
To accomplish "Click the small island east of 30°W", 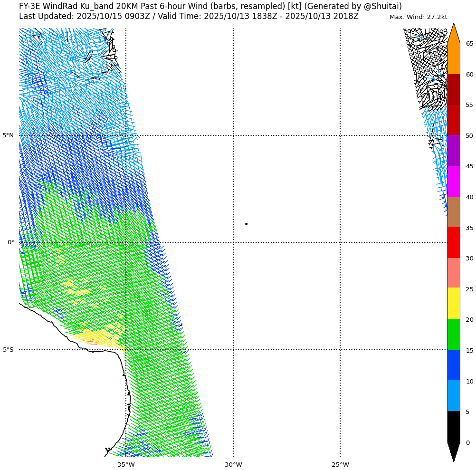I will pyautogui.click(x=246, y=224).
